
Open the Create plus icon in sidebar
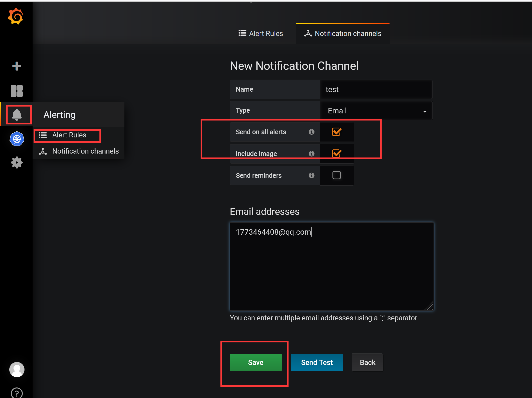coord(17,66)
